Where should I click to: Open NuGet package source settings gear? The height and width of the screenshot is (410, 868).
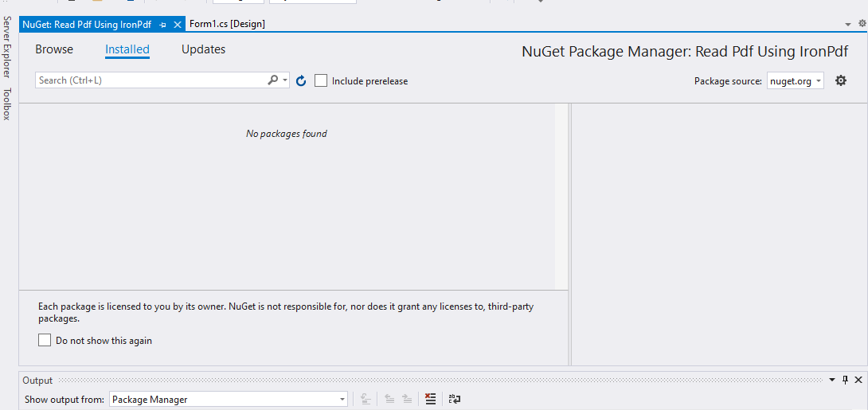[841, 80]
